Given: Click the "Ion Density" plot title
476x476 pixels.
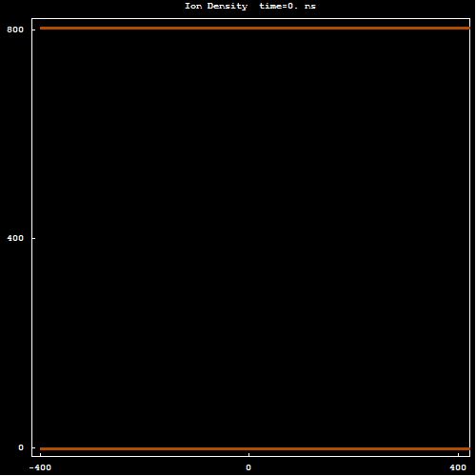Looking at the screenshot, I should [216, 7].
